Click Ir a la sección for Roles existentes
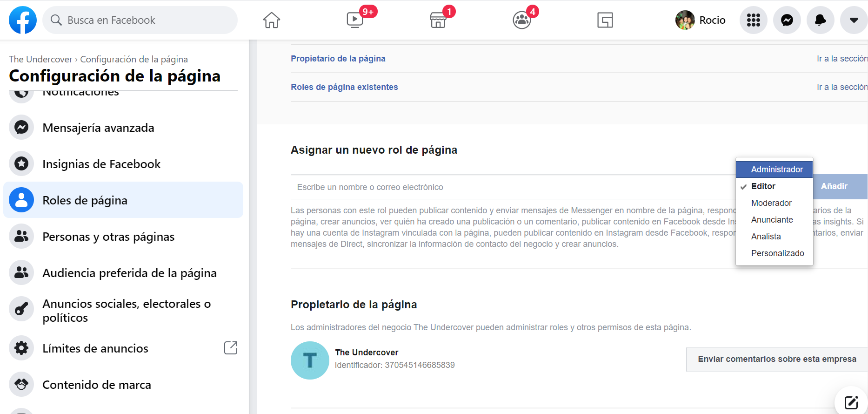Screen dimensions: 868x414 (x=842, y=87)
